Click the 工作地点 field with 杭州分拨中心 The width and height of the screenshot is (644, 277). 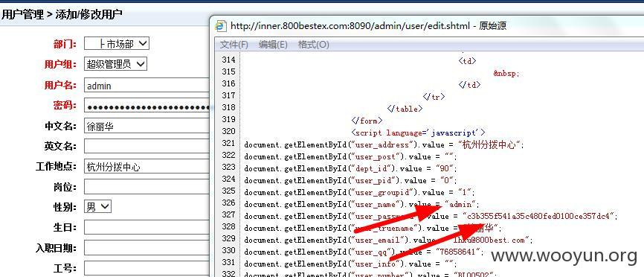point(147,167)
